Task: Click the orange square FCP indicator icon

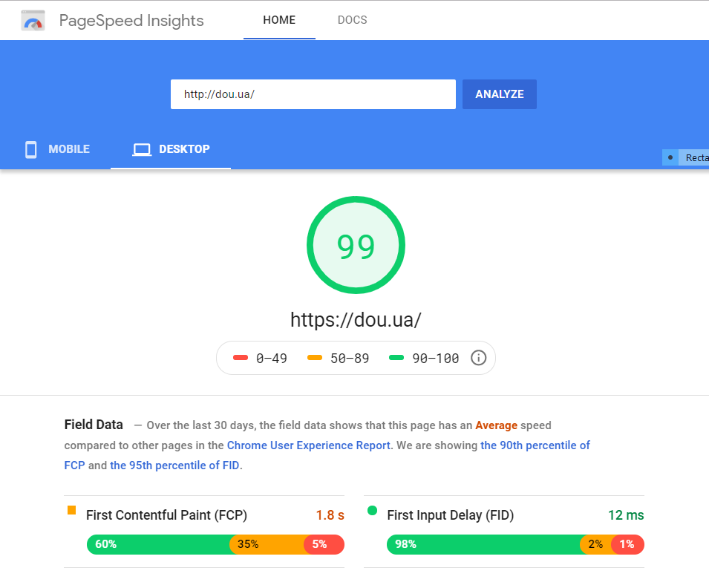Action: pyautogui.click(x=71, y=510)
